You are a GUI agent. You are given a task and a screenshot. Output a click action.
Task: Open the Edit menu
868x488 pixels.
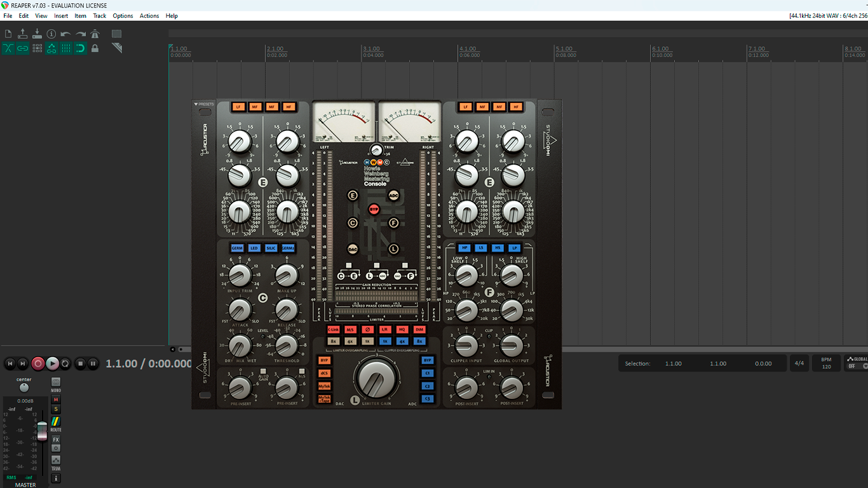click(x=24, y=16)
